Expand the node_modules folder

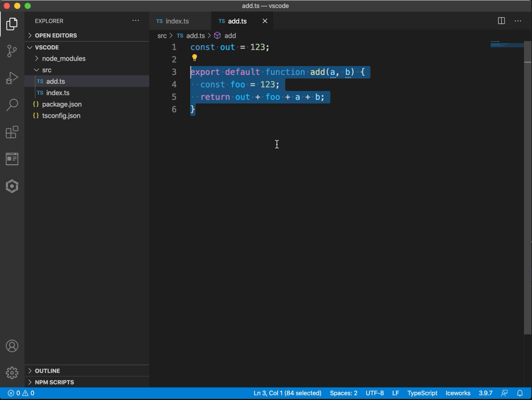[x=63, y=59]
